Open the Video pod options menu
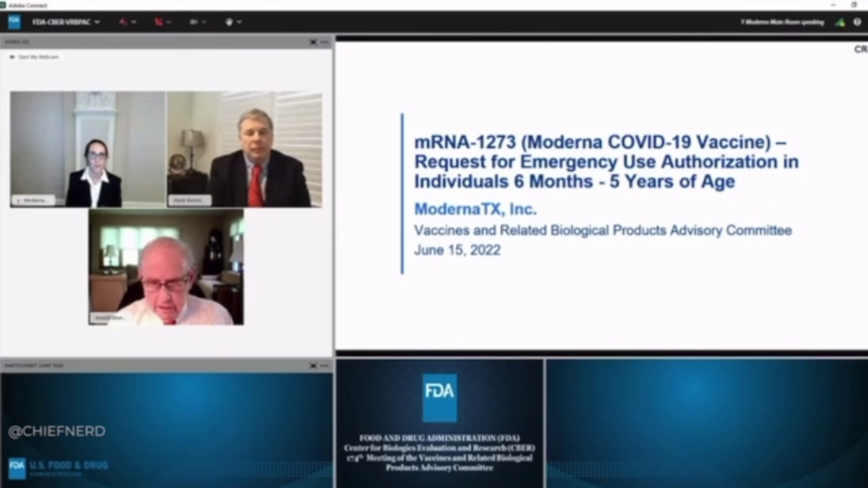This screenshot has width=868, height=488. tap(324, 42)
